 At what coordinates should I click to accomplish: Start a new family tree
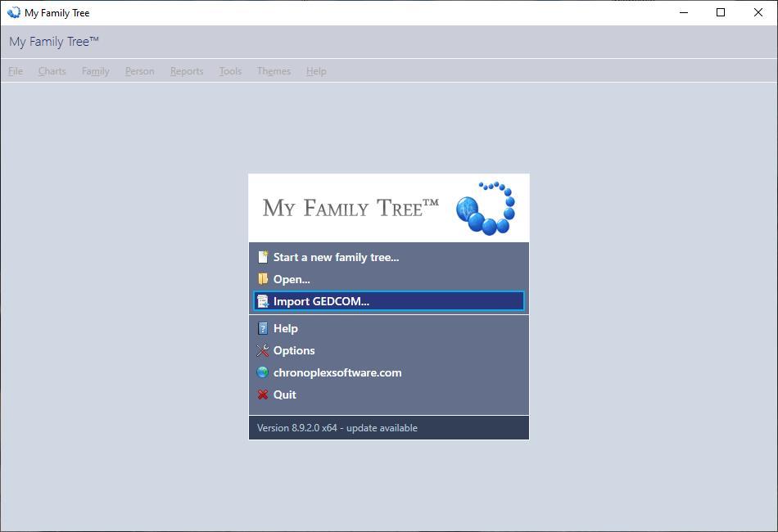point(388,257)
